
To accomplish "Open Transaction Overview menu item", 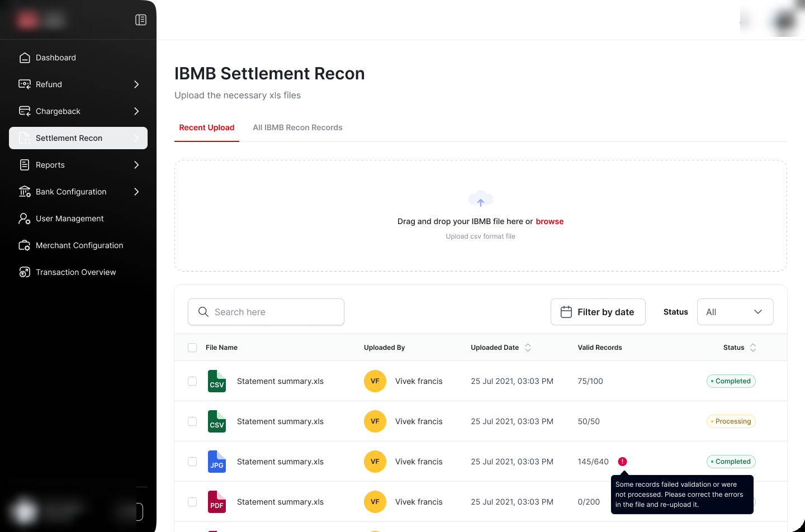I will point(78,272).
